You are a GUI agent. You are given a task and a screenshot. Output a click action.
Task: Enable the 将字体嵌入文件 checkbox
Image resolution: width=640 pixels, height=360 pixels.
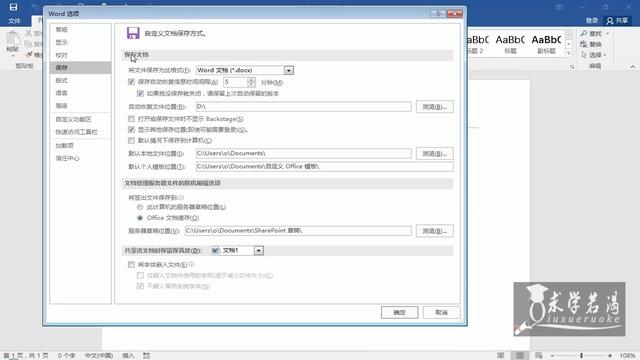(131, 264)
